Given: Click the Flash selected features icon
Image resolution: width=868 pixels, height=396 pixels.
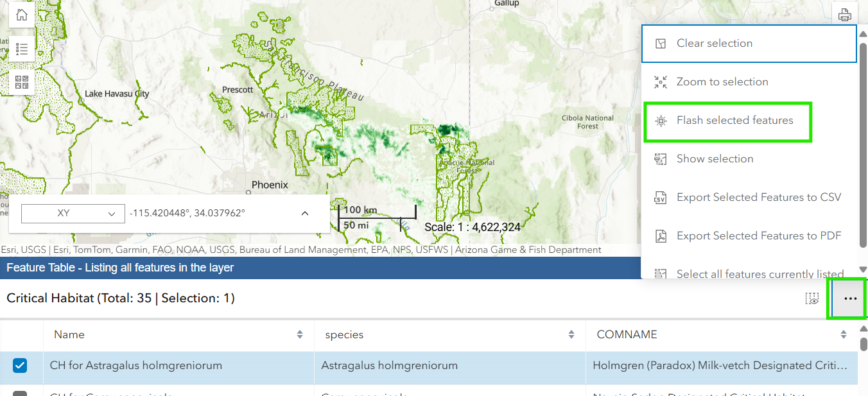Looking at the screenshot, I should tap(661, 121).
